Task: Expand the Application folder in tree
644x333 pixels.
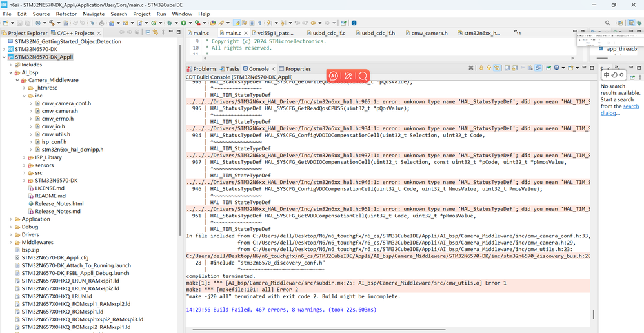Action: 10,219
